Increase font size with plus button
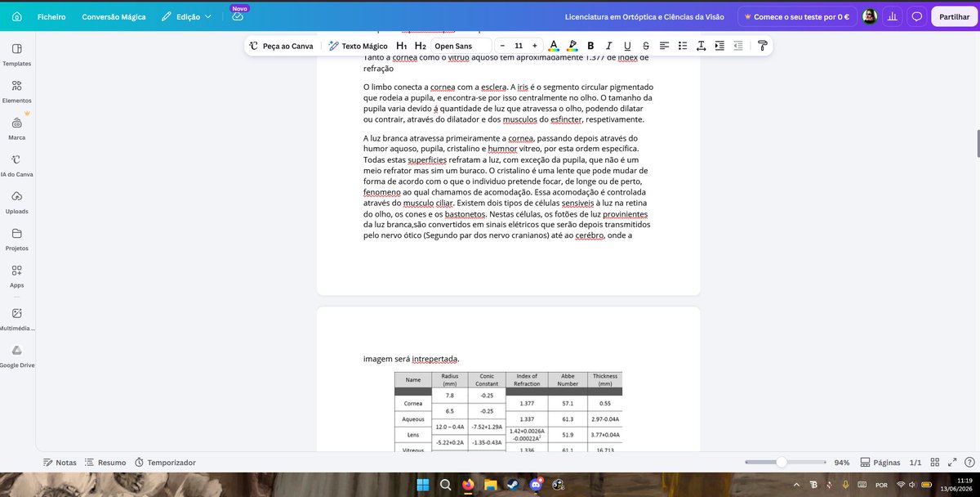The image size is (980, 497). coord(534,46)
